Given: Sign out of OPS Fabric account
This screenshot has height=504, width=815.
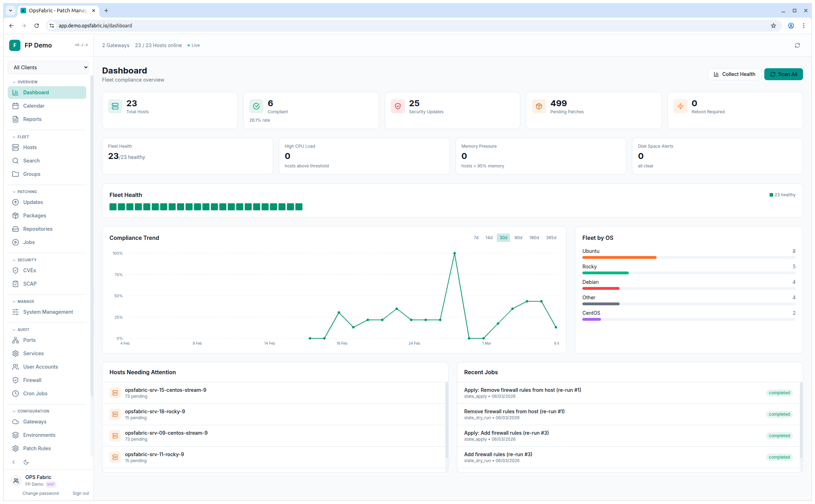Looking at the screenshot, I should [81, 493].
